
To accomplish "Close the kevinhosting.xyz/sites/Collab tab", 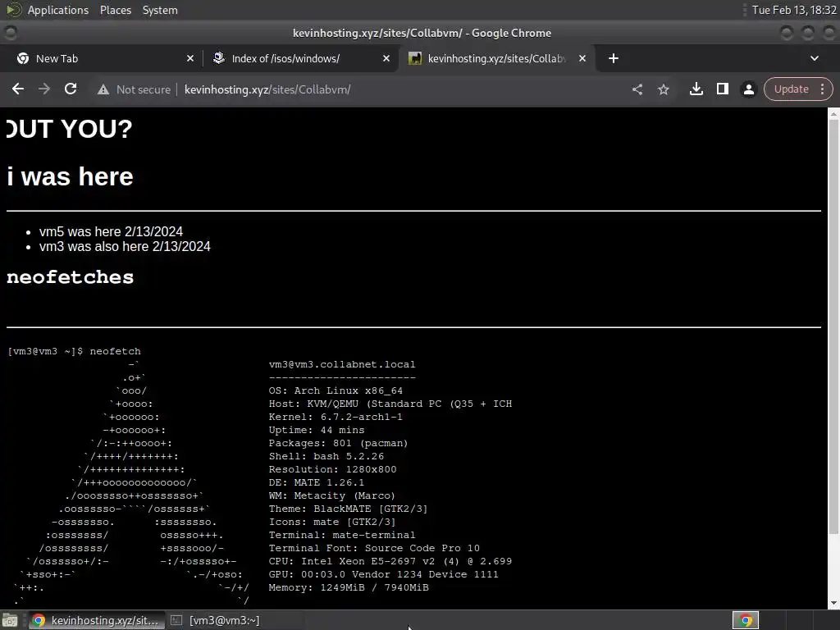I will pyautogui.click(x=582, y=58).
